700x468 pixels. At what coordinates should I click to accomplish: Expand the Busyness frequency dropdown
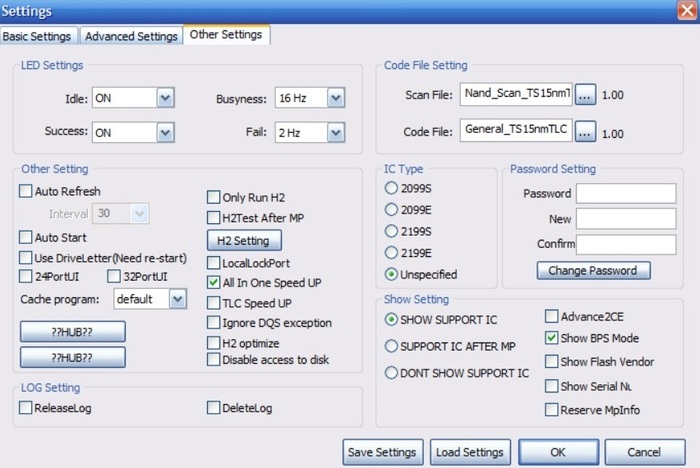click(x=335, y=98)
